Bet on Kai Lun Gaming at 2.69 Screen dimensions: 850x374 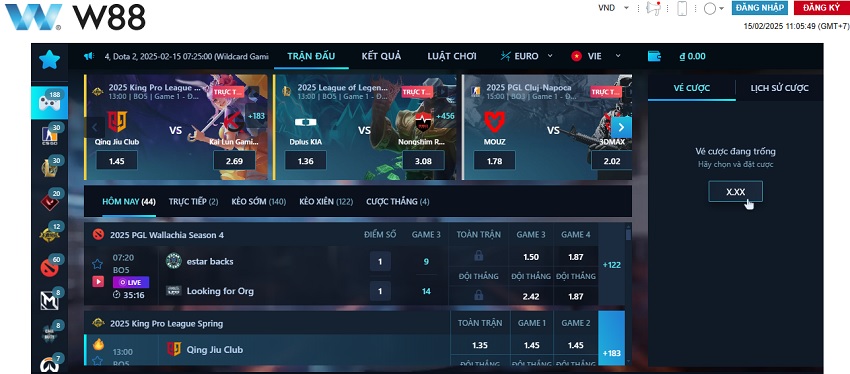pyautogui.click(x=234, y=160)
